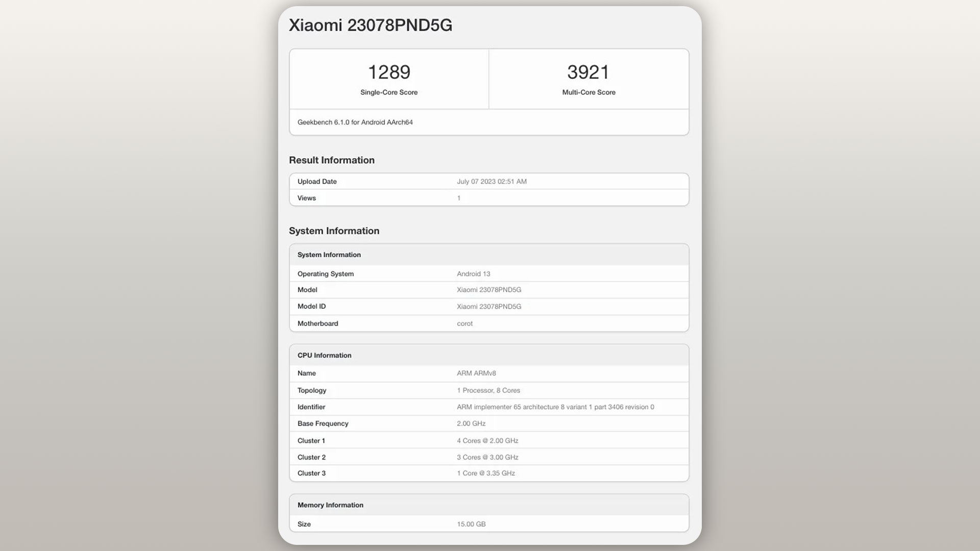This screenshot has width=980, height=551.
Task: Select the Android 13 value
Action: tap(474, 274)
